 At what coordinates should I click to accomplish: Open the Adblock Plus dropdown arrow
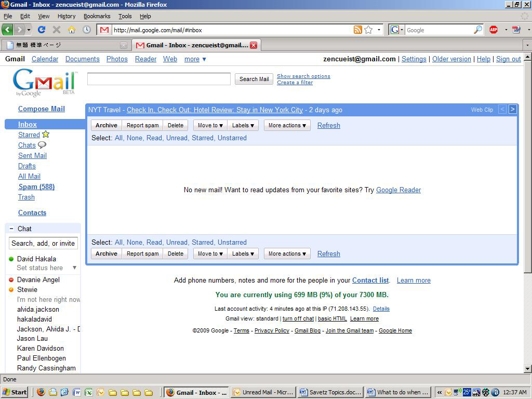506,30
